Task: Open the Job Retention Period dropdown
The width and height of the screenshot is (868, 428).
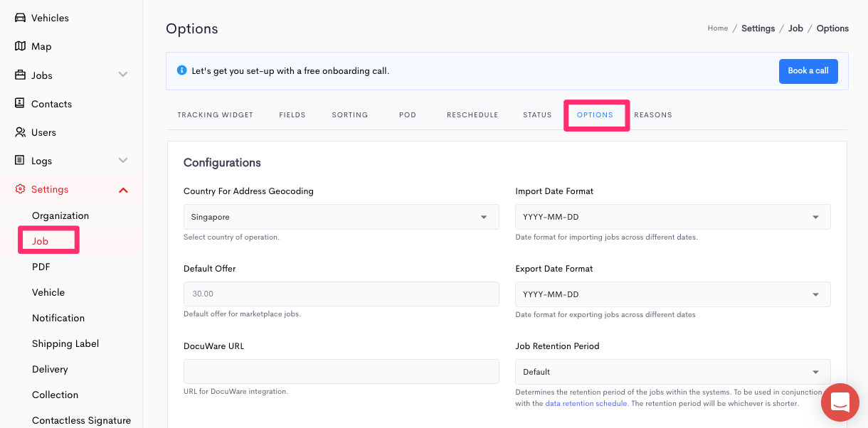Action: click(673, 372)
